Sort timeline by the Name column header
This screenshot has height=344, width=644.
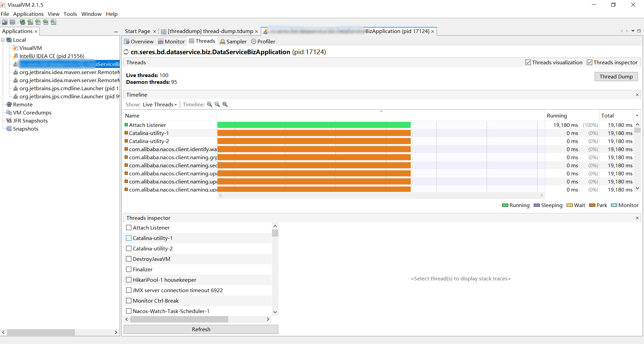click(x=170, y=115)
